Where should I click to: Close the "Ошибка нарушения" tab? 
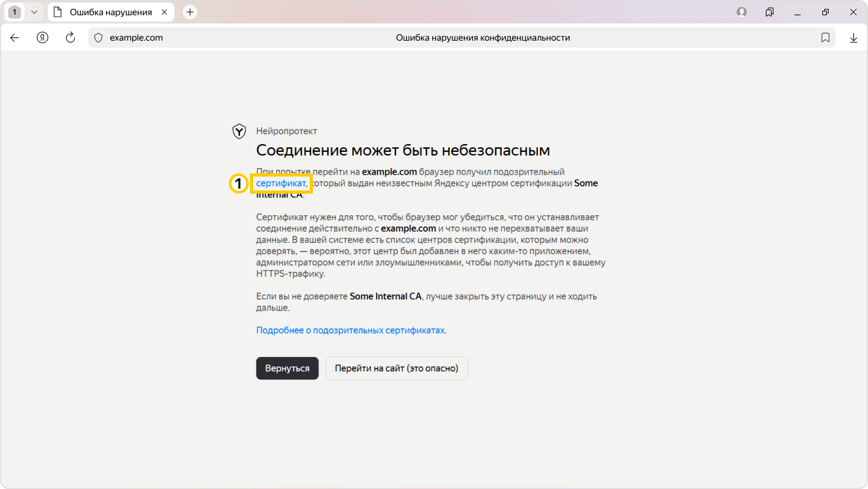click(164, 12)
